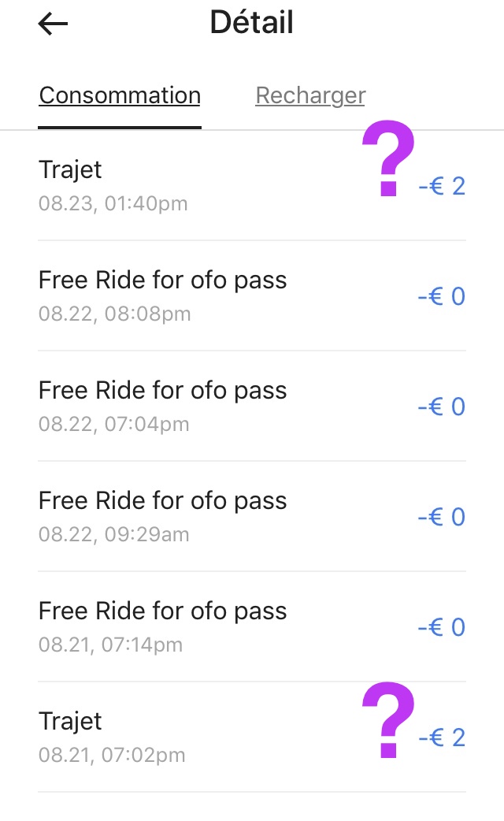504x821 pixels.
Task: Open the Recharger tab
Action: [310, 95]
